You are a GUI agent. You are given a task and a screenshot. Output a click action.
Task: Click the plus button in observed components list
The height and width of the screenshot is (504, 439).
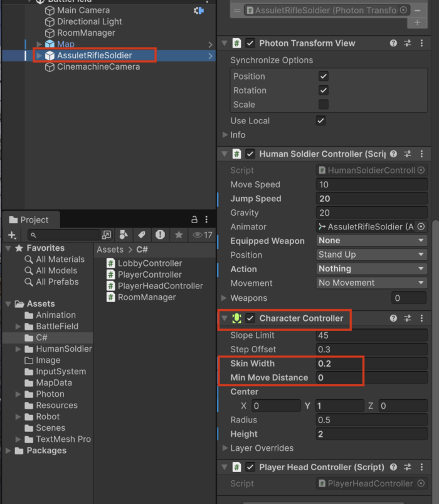(x=417, y=23)
